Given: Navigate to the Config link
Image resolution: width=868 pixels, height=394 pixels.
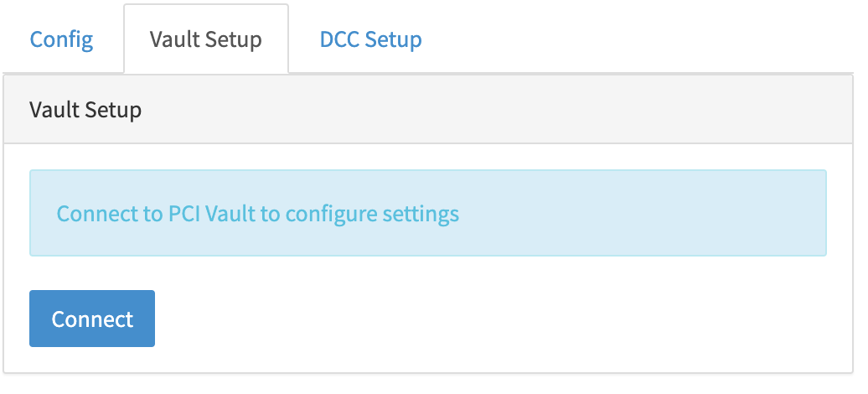Looking at the screenshot, I should pyautogui.click(x=61, y=39).
